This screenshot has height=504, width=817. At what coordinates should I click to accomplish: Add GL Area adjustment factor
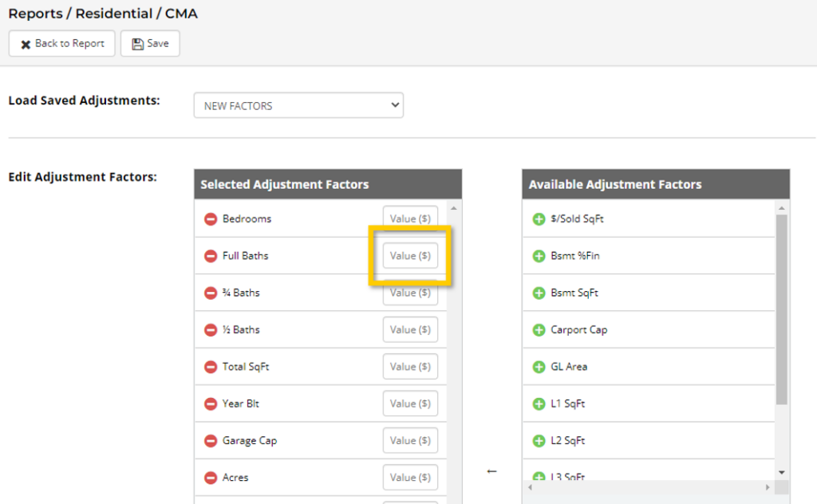click(539, 367)
